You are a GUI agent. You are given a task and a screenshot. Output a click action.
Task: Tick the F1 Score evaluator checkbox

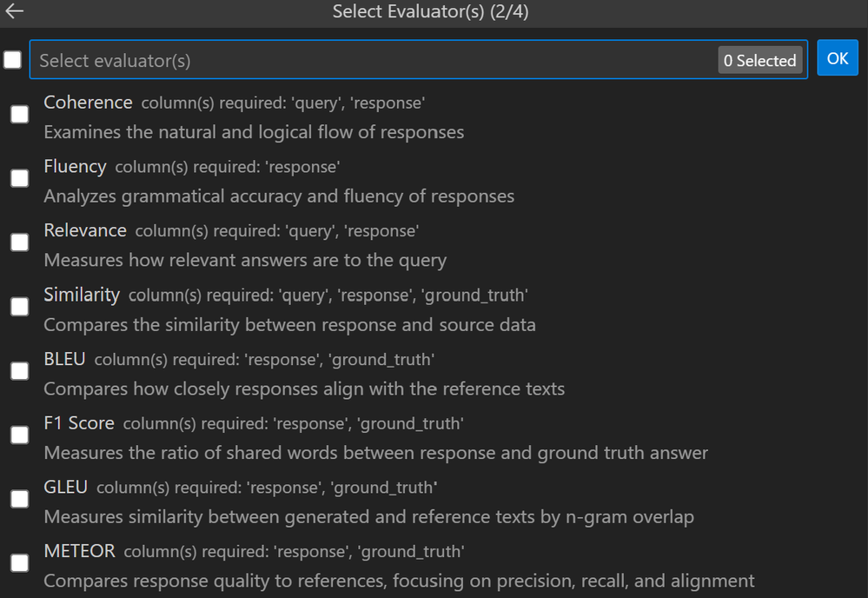pos(19,435)
